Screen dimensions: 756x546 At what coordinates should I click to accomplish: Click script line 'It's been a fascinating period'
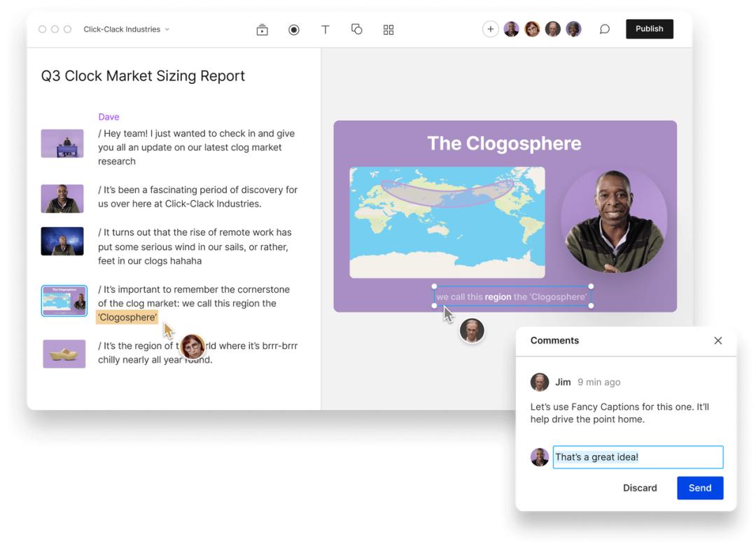pos(197,197)
